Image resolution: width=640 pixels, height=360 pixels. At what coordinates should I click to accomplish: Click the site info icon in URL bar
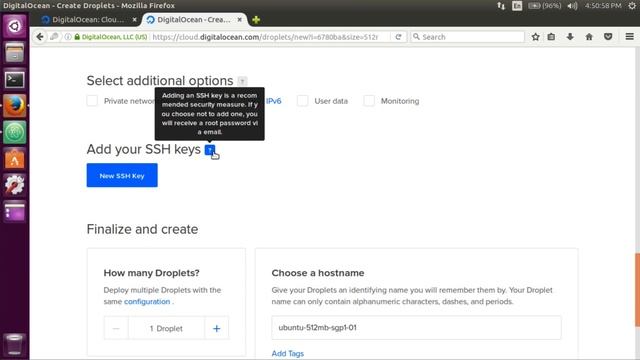(x=68, y=37)
